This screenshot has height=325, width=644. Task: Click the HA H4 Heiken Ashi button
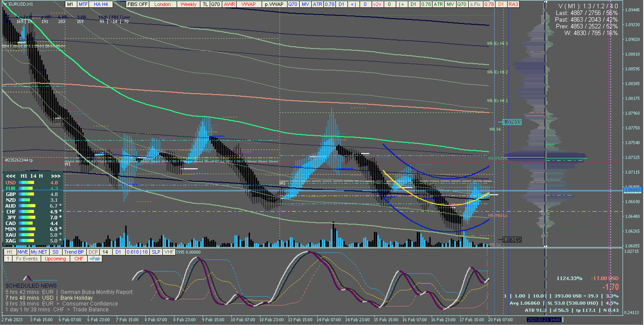coord(101,4)
